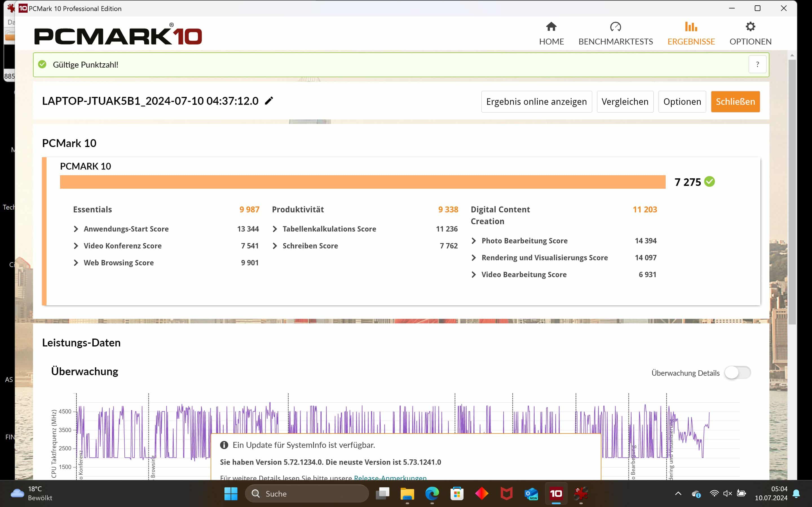The height and width of the screenshot is (507, 812).
Task: Open Benchmarktests gauge icon
Action: pyautogui.click(x=615, y=27)
